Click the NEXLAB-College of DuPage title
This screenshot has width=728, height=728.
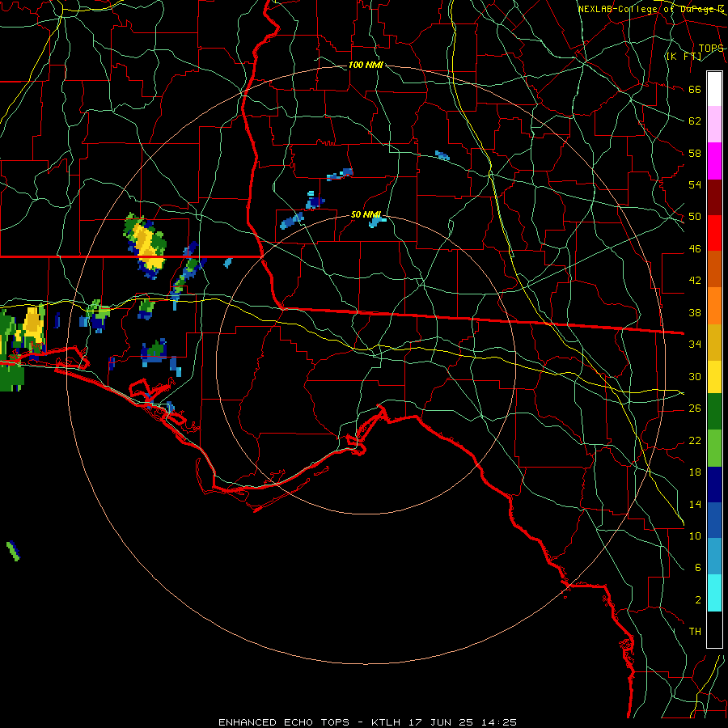click(651, 9)
